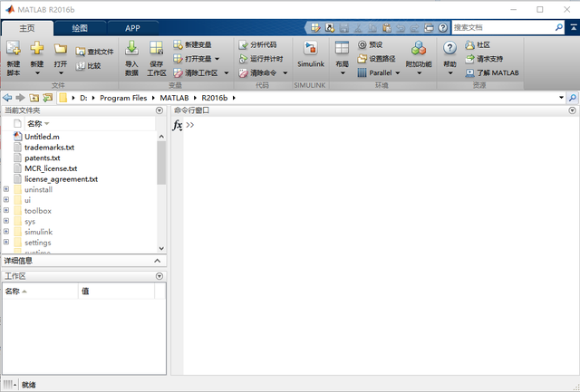This screenshot has width=580, height=392.
Task: Open the Parallel dropdown menu
Action: pos(398,73)
